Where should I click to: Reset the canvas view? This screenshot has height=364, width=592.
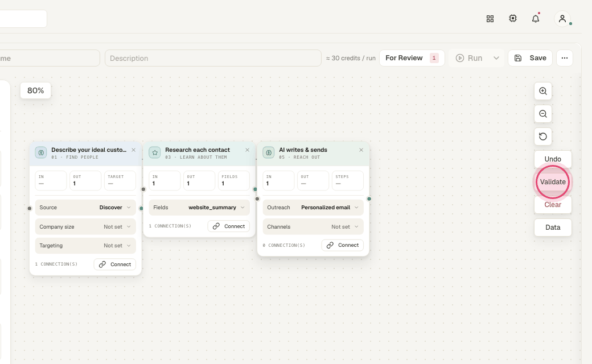tap(543, 136)
